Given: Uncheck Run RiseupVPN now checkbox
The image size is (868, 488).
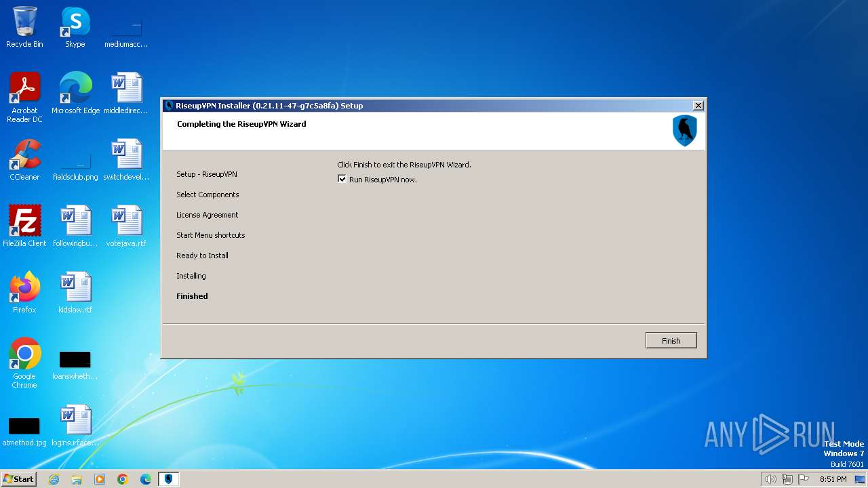Looking at the screenshot, I should pos(342,179).
